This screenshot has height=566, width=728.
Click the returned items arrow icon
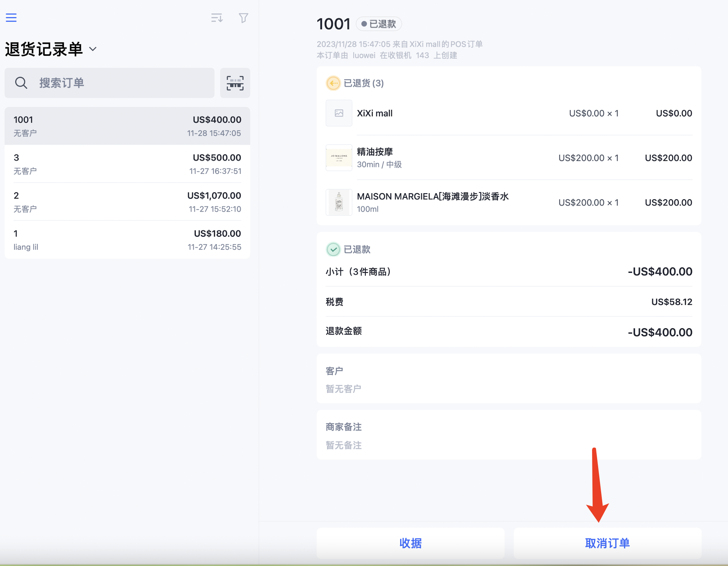[333, 83]
